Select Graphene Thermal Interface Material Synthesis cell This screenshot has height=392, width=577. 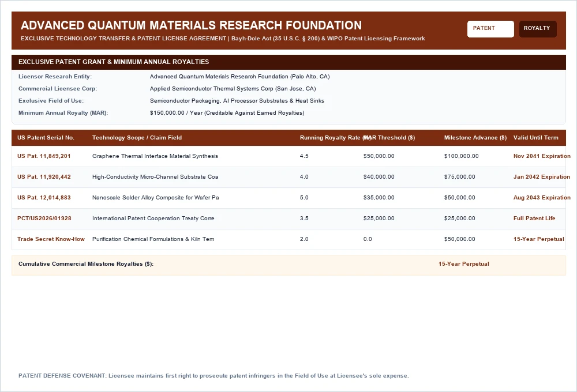click(155, 156)
